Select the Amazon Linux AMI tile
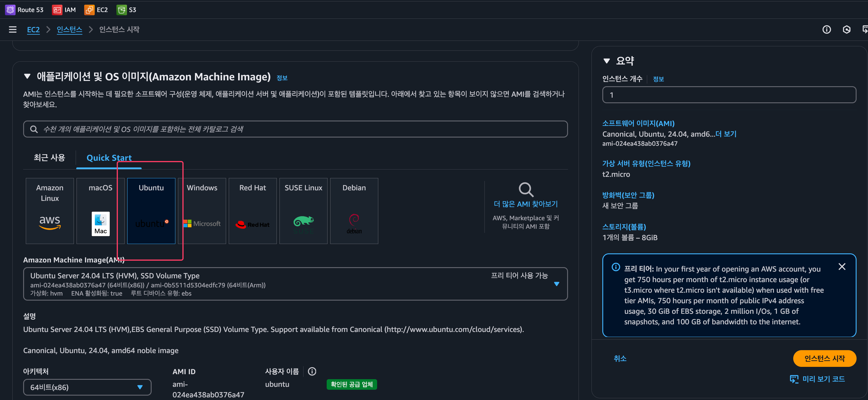The height and width of the screenshot is (400, 868). 50,211
